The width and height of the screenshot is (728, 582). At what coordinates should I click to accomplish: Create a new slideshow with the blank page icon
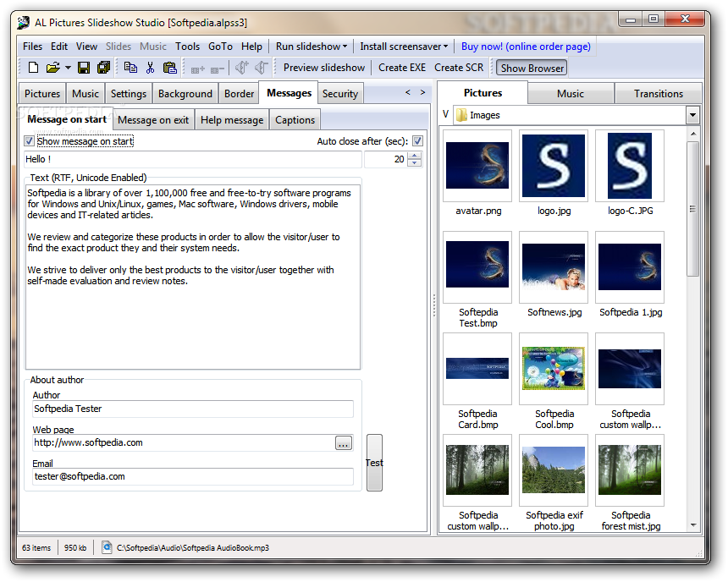point(33,68)
